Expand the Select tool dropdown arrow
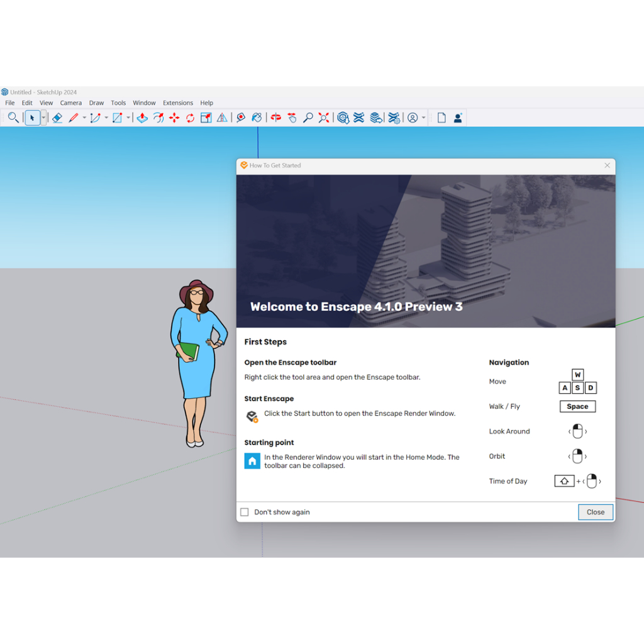 click(43, 118)
